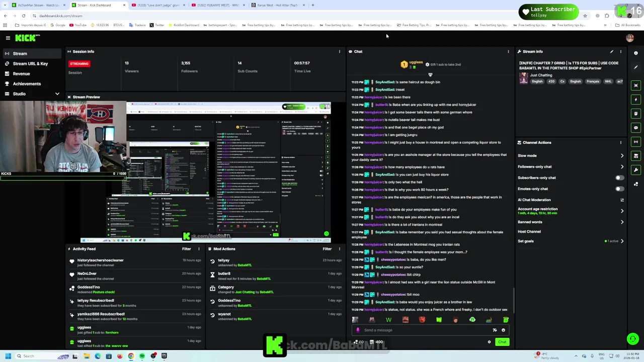Open the Chat panel three-dot menu
The width and height of the screenshot is (644, 362).
[x=508, y=51]
